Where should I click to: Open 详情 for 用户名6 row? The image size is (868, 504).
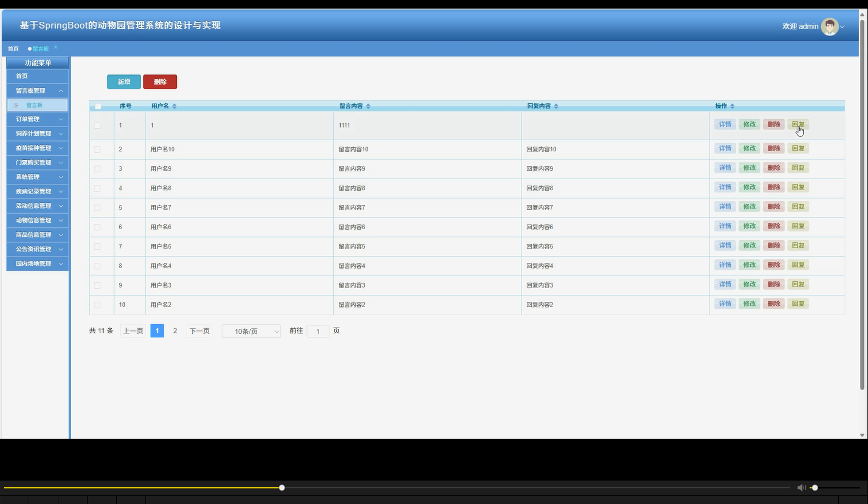click(x=725, y=226)
